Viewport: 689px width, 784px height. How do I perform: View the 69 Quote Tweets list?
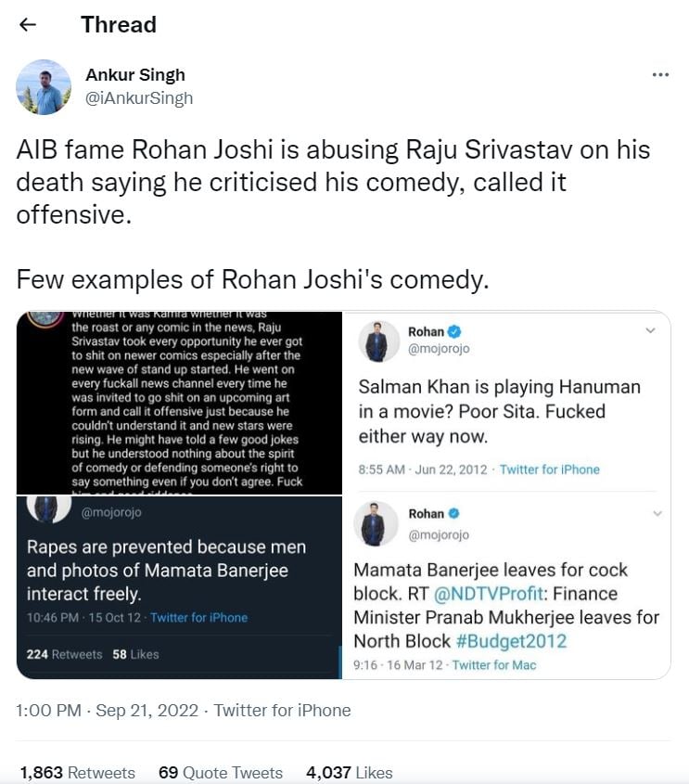coord(221,772)
